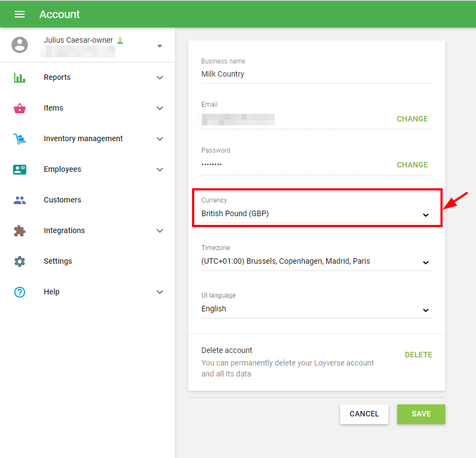This screenshot has height=458, width=476.
Task: Click the Inventory management trolley icon
Action: [x=20, y=139]
